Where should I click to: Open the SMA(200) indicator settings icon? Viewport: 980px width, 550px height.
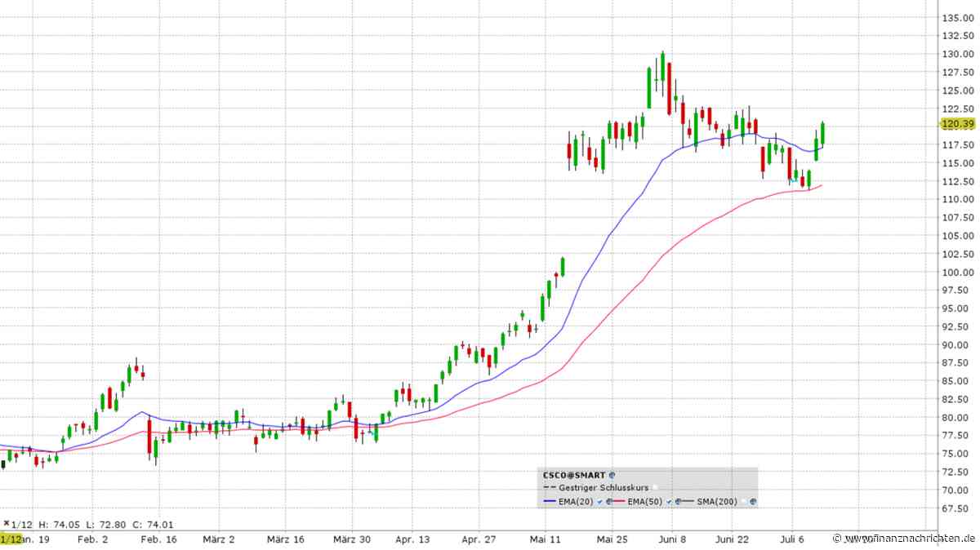point(753,501)
